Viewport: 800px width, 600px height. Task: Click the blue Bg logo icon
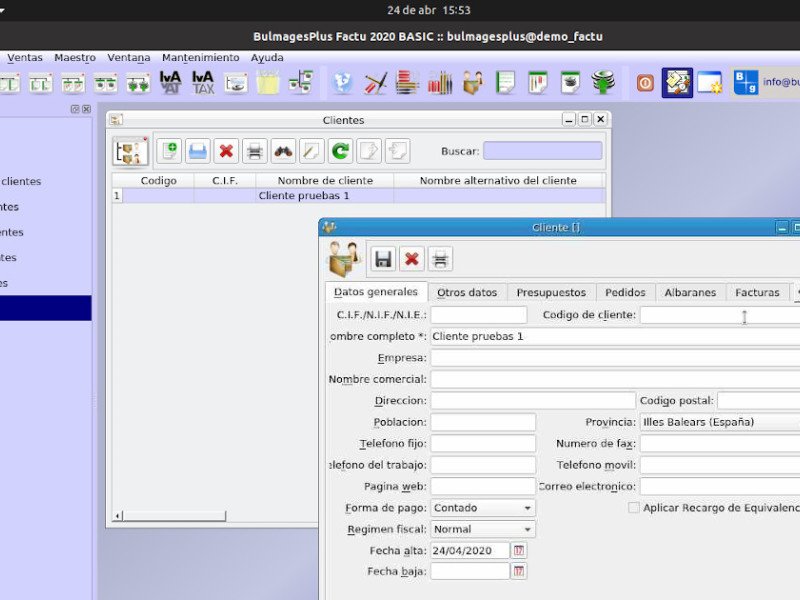pyautogui.click(x=745, y=83)
